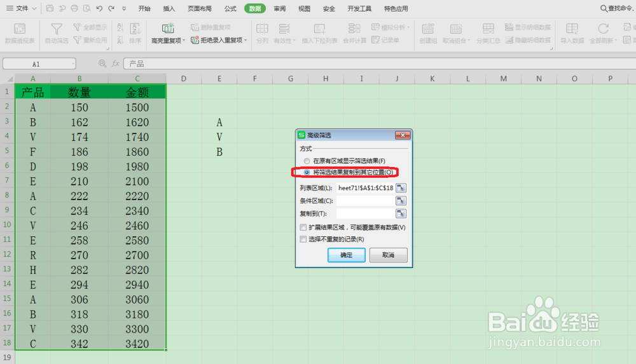Expand the 全部刷新 dropdown arrow
636x364 pixels.
[616, 41]
